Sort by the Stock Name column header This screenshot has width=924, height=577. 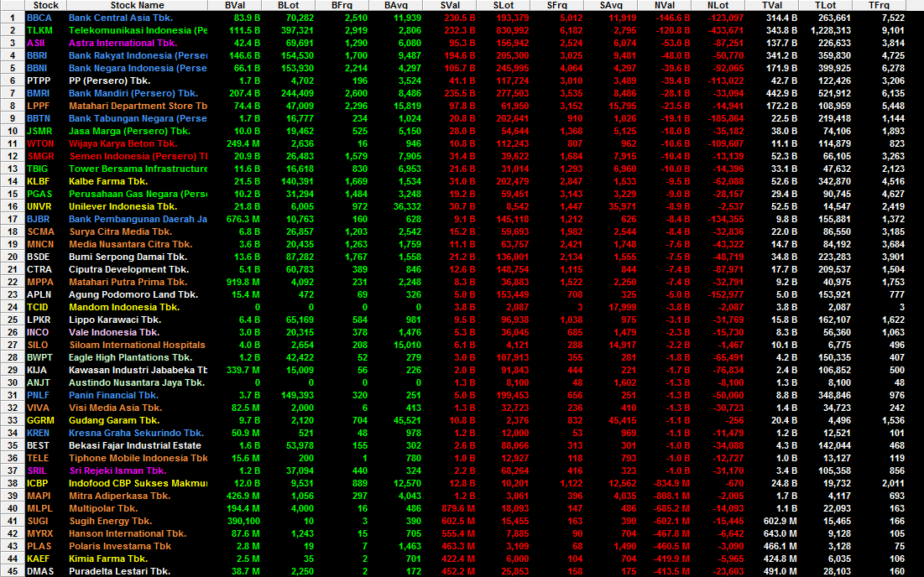(138, 5)
